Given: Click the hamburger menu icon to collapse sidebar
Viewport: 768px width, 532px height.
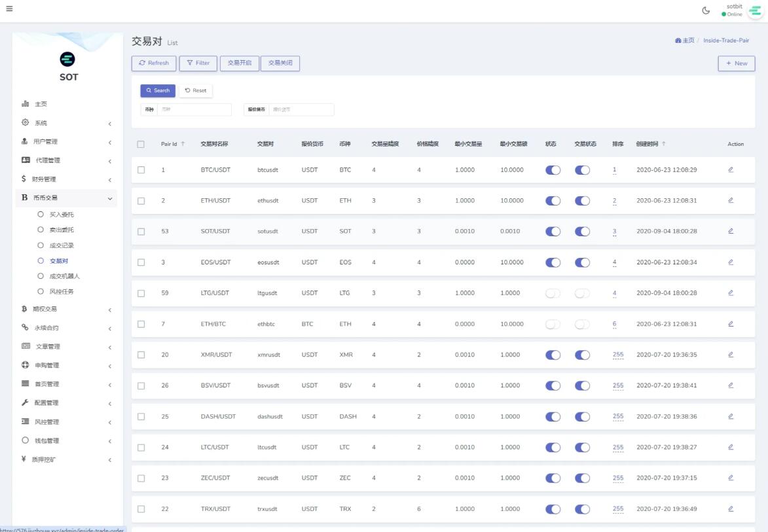Looking at the screenshot, I should click(x=9, y=8).
